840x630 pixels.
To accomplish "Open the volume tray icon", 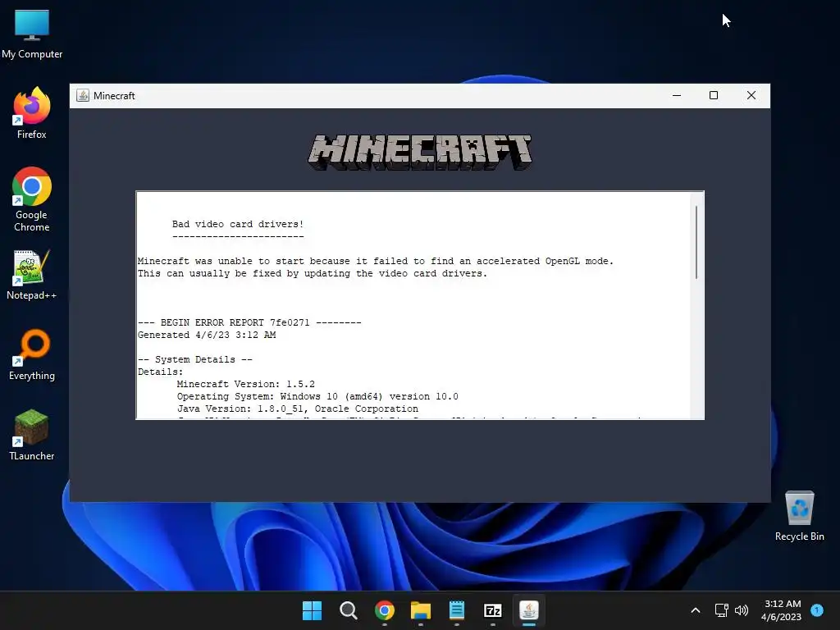I will [x=742, y=610].
